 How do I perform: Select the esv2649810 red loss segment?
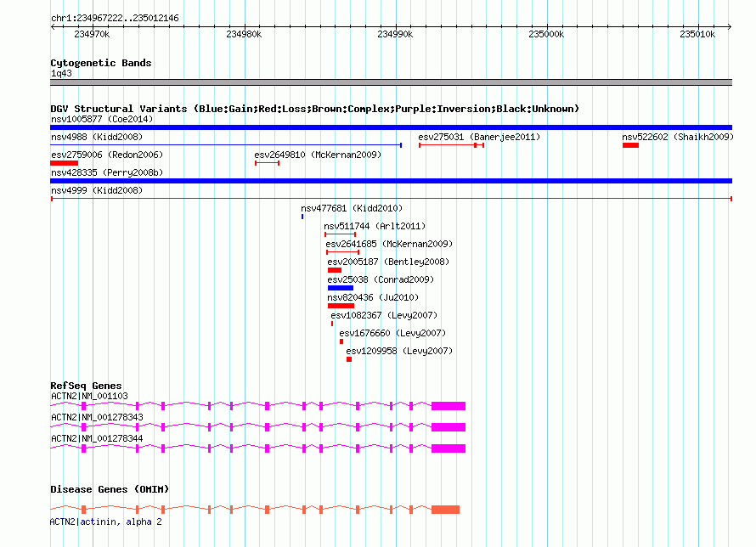(267, 163)
